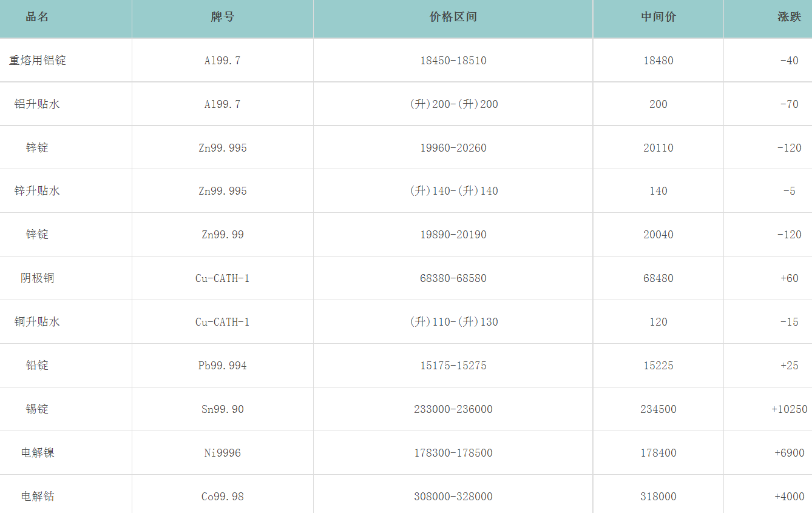This screenshot has width=812, height=513.
Task: Select the 铅锭 product name
Action: [x=37, y=366]
